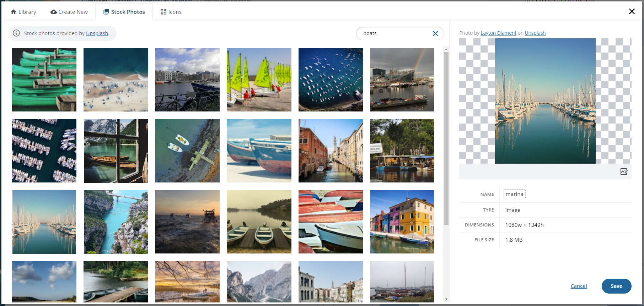The image size is (644, 306).
Task: Close the media dialog with the X
Action: coord(632,11)
